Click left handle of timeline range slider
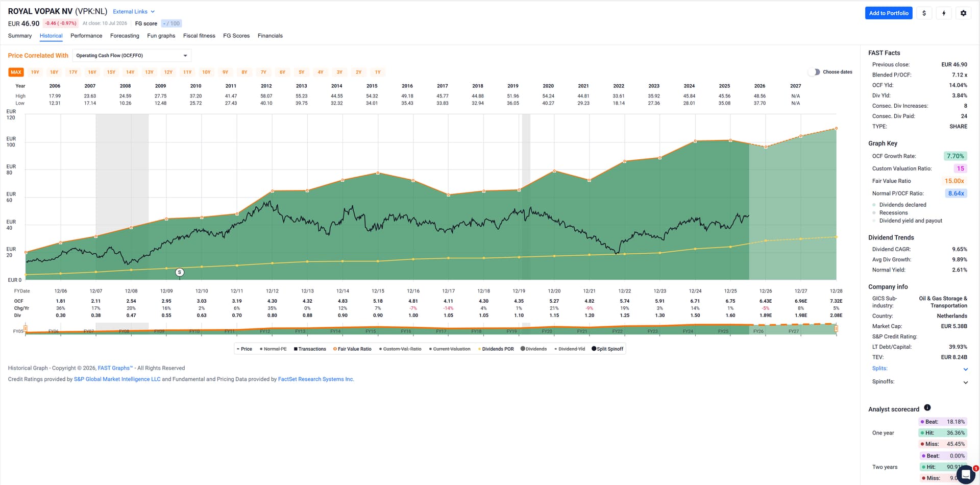Image resolution: width=980 pixels, height=485 pixels. [25, 329]
